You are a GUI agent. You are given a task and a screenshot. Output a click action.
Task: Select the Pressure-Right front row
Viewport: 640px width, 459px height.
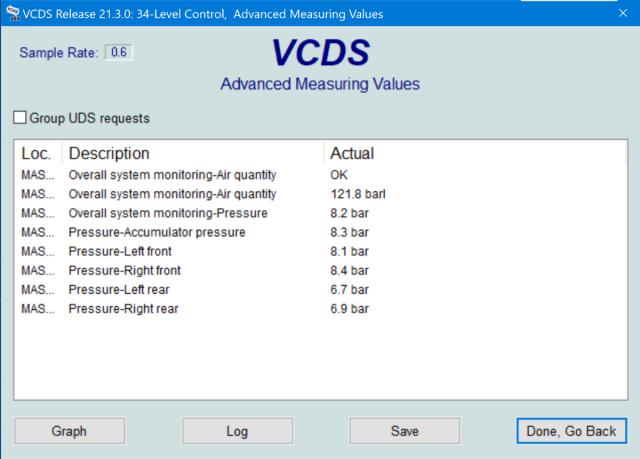pos(320,271)
